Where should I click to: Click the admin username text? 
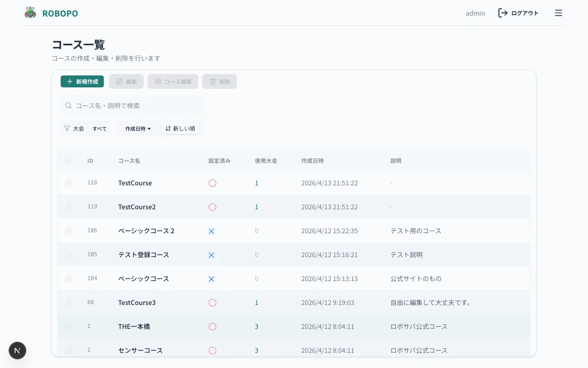[475, 13]
